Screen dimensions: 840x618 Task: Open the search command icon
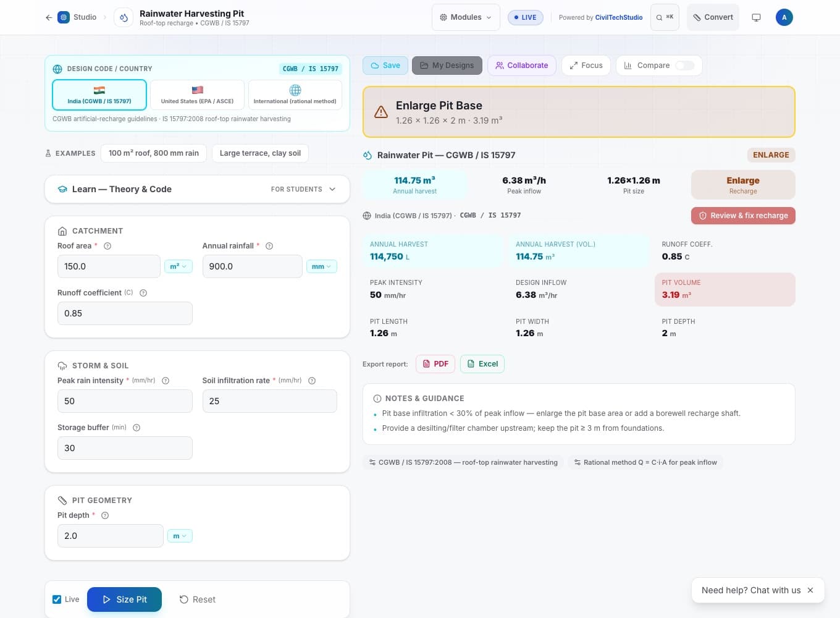tap(665, 17)
